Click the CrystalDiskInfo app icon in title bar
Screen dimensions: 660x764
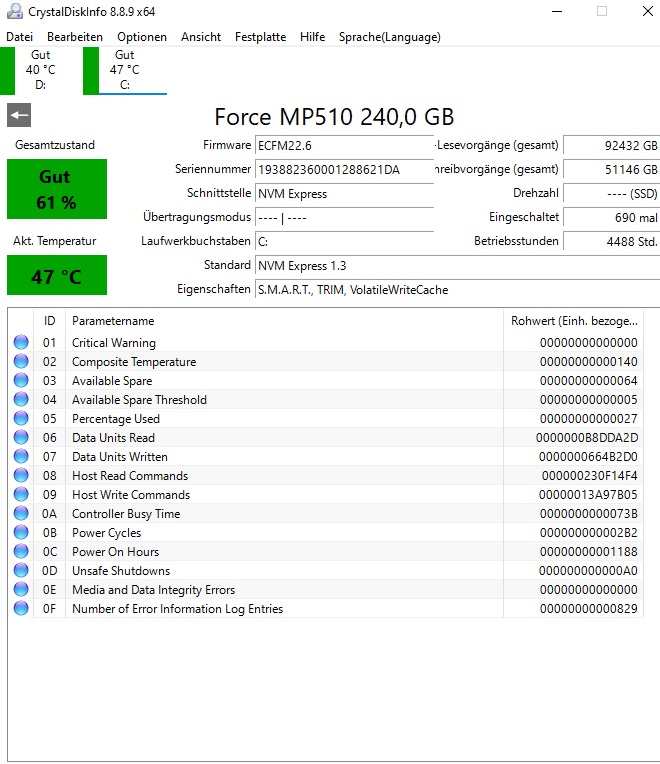coord(15,11)
